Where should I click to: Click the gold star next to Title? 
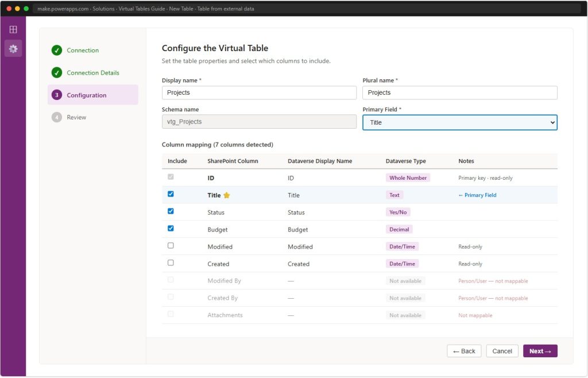[226, 195]
